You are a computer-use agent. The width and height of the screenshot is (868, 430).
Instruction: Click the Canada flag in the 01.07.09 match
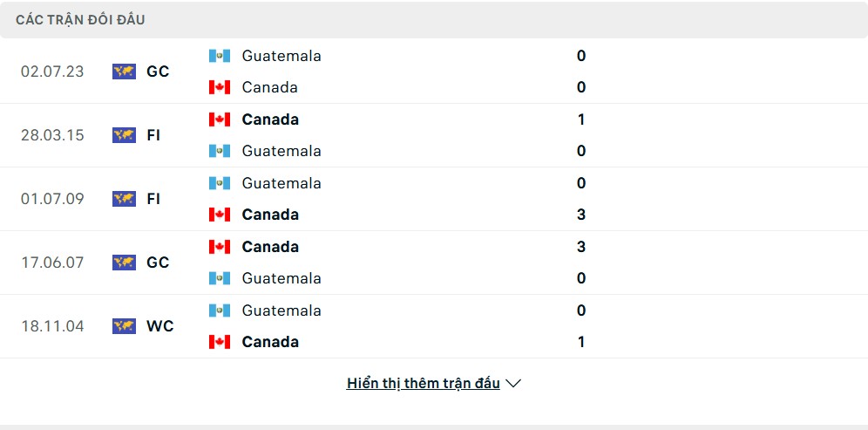pos(220,215)
